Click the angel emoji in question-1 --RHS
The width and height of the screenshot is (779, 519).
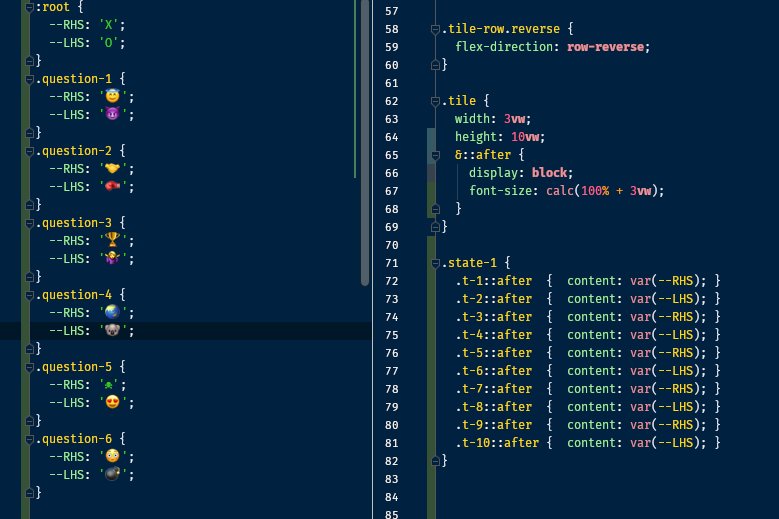pos(113,96)
